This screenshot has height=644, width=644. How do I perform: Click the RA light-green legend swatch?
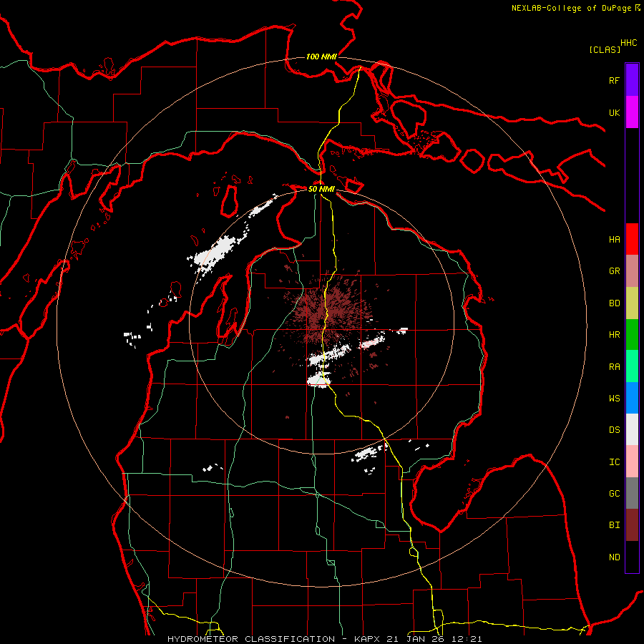pos(632,366)
